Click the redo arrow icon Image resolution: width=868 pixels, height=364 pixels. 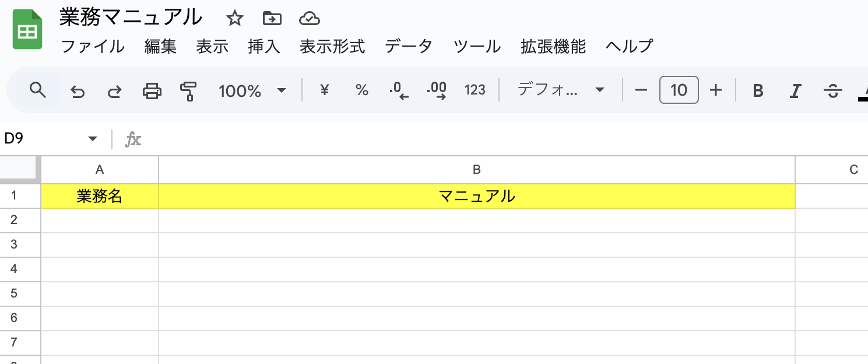115,90
